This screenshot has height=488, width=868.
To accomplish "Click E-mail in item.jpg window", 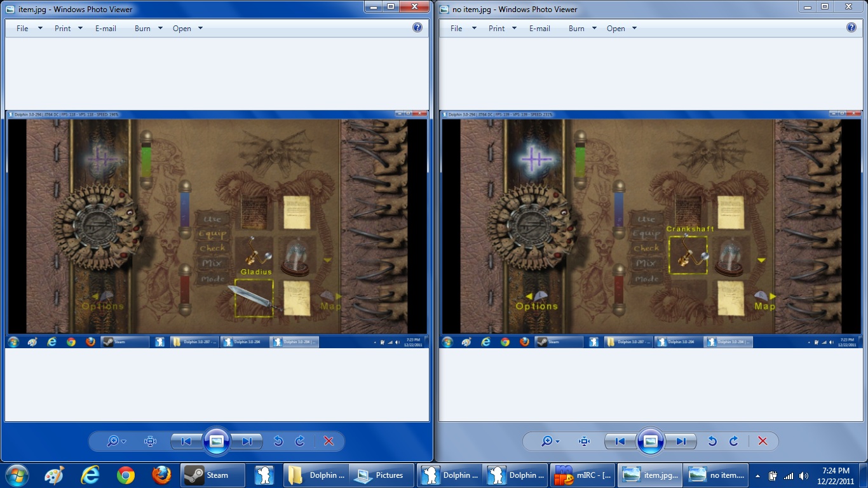I will [x=105, y=29].
